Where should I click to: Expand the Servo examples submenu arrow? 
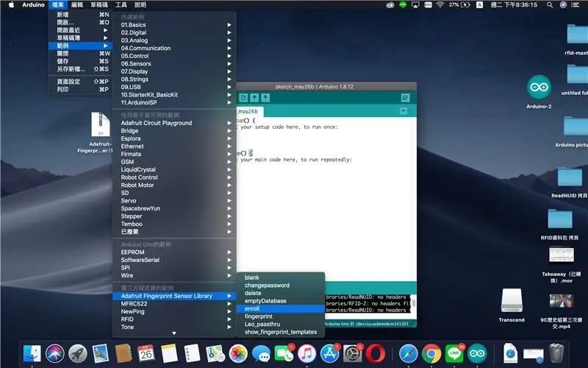pos(229,200)
